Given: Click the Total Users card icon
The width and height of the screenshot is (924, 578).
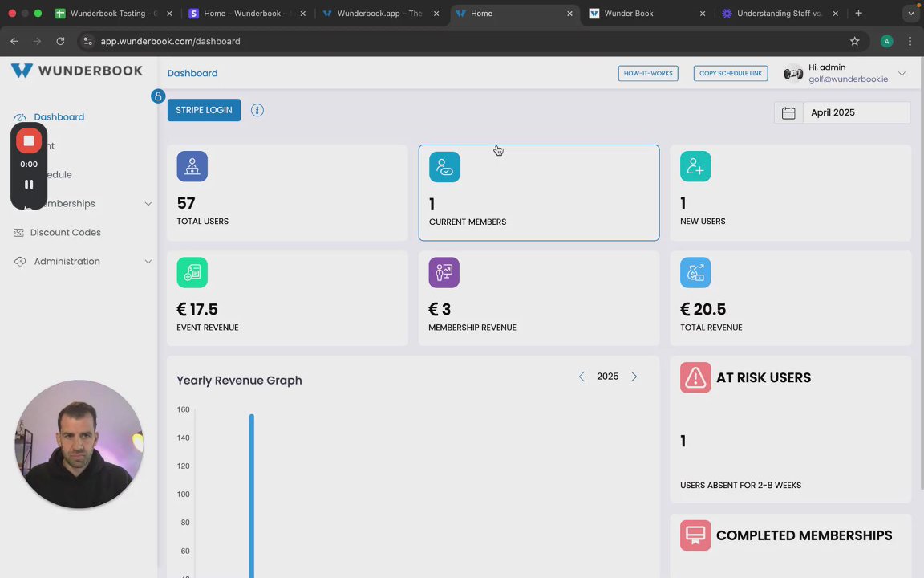Looking at the screenshot, I should (x=192, y=166).
